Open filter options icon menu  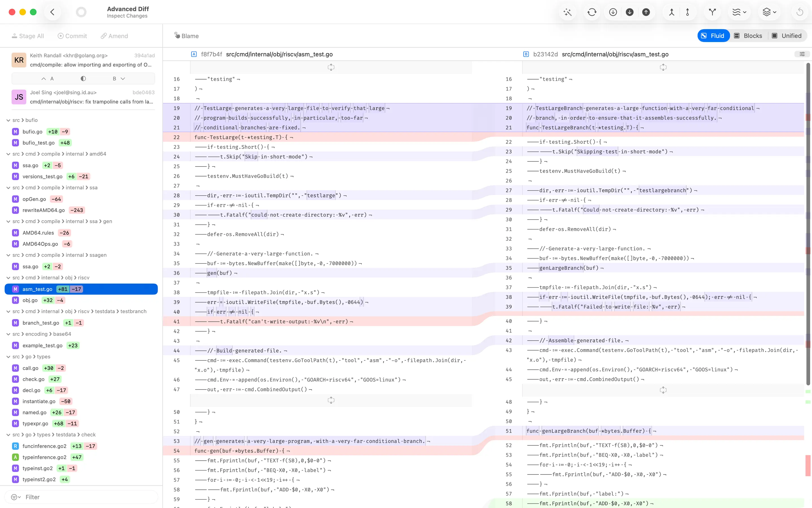tap(16, 497)
